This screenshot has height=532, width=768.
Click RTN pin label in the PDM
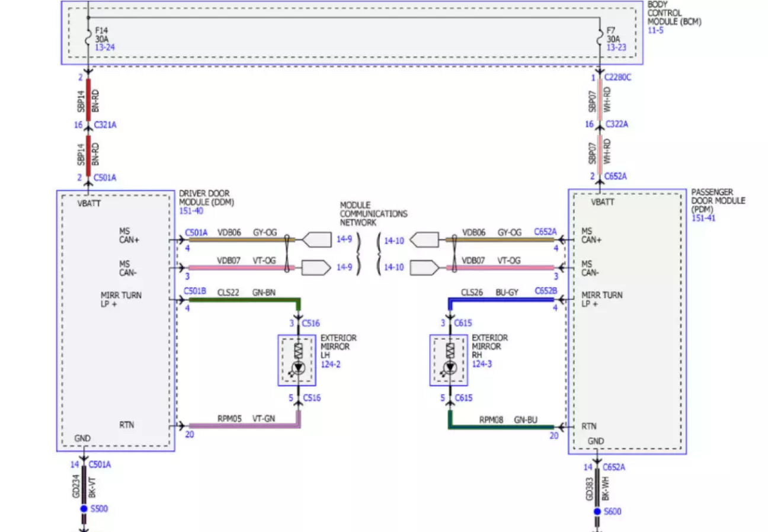[x=588, y=426]
